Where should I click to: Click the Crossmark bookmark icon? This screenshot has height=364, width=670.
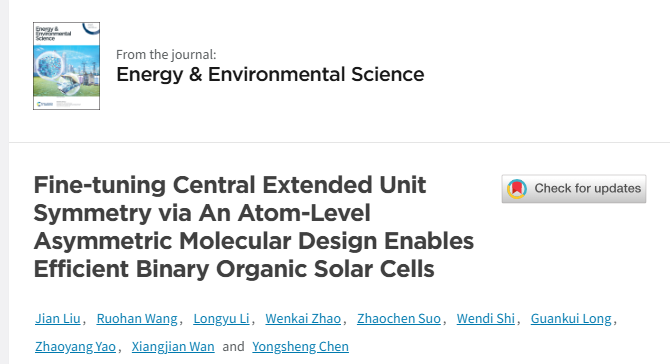517,188
